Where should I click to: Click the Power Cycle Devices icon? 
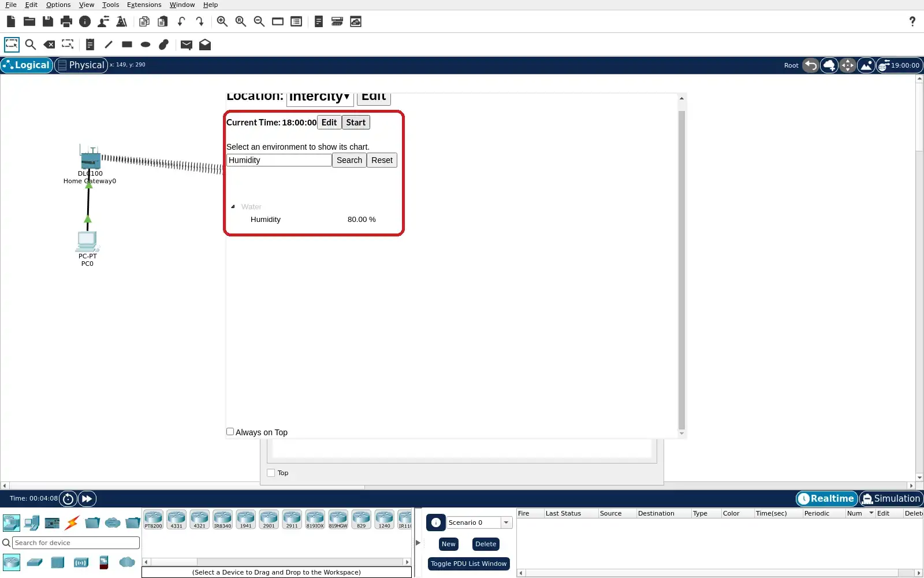pyautogui.click(x=68, y=499)
